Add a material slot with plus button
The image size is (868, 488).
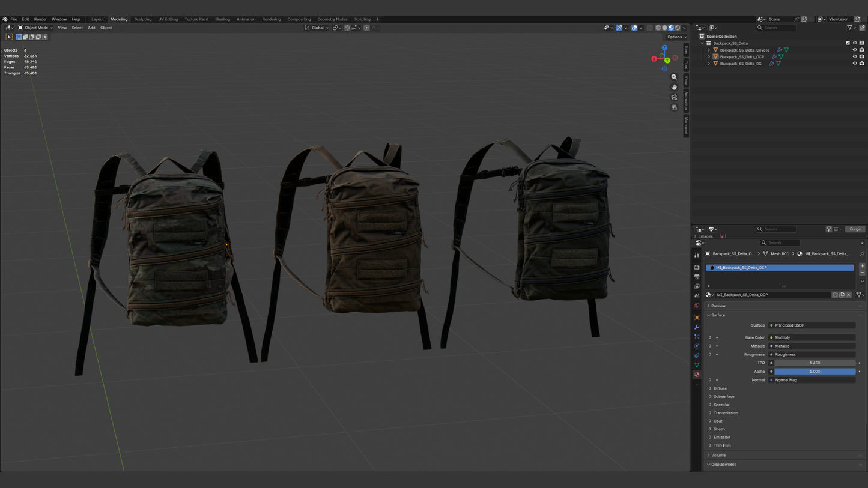click(x=862, y=266)
